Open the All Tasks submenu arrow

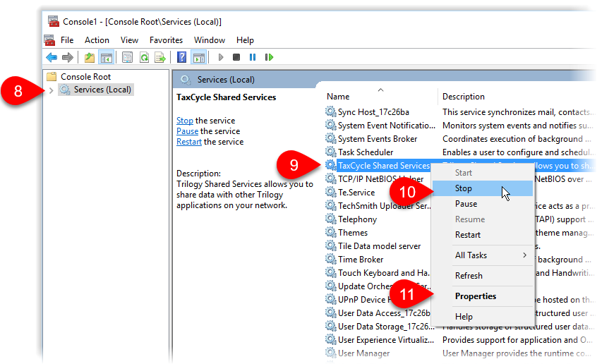tap(524, 255)
